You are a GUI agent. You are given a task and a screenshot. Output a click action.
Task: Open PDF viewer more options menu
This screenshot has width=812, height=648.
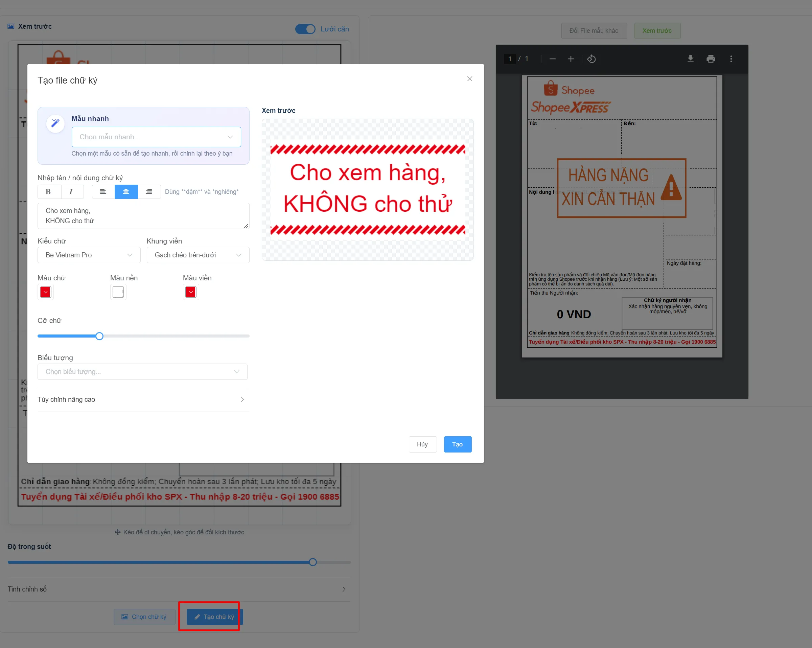pyautogui.click(x=731, y=59)
